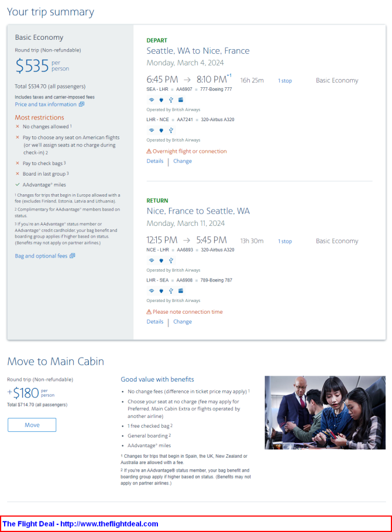Screen dimensions: 392x532
Task: Change the departing Seattle to Nice flight
Action: pos(183,161)
